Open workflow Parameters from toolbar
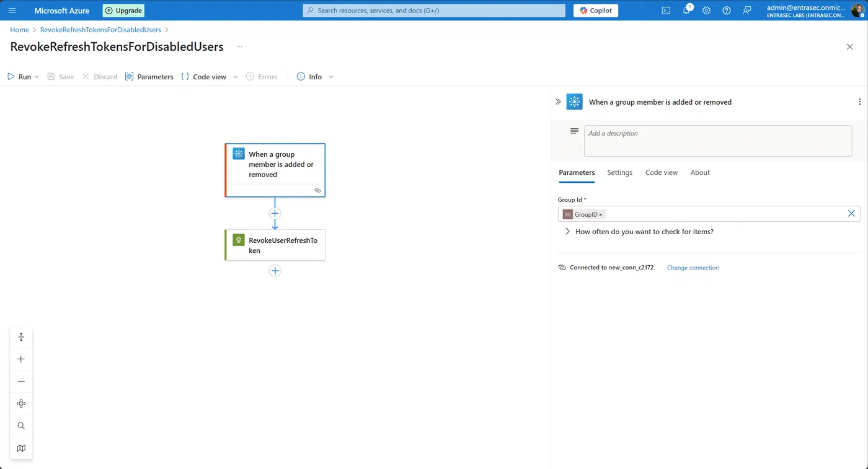 (149, 77)
